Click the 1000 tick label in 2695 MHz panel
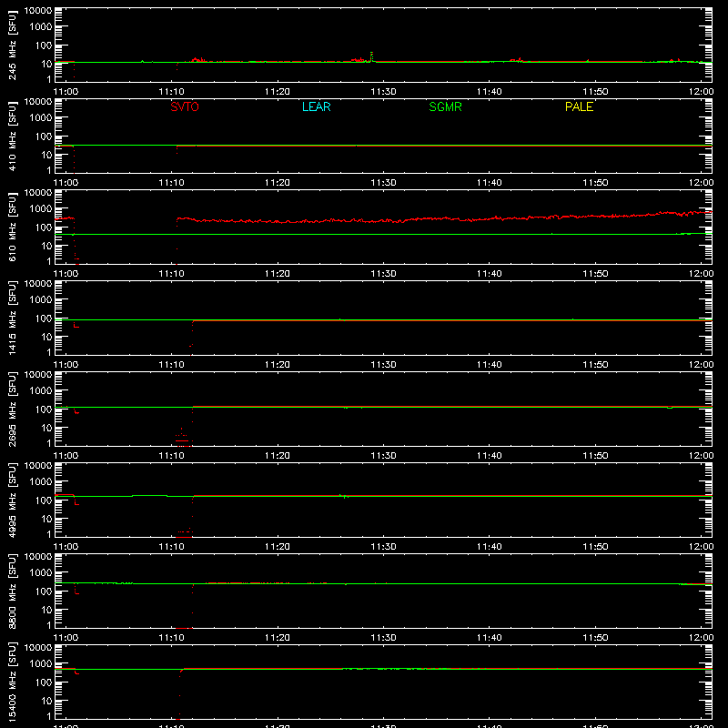The width and height of the screenshot is (728, 728). point(41,391)
